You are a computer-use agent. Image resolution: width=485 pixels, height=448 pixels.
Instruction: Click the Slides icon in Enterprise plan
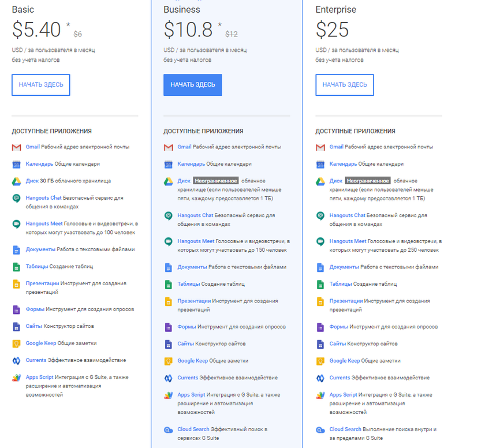[x=320, y=301]
